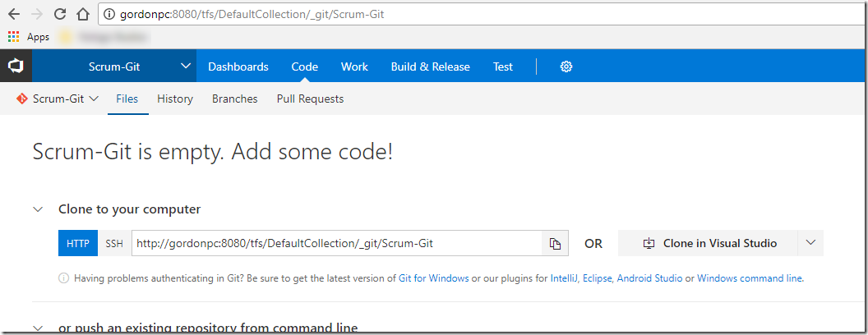Click the Clone in Visual Studio button
The width and height of the screenshot is (868, 335).
[x=708, y=243]
